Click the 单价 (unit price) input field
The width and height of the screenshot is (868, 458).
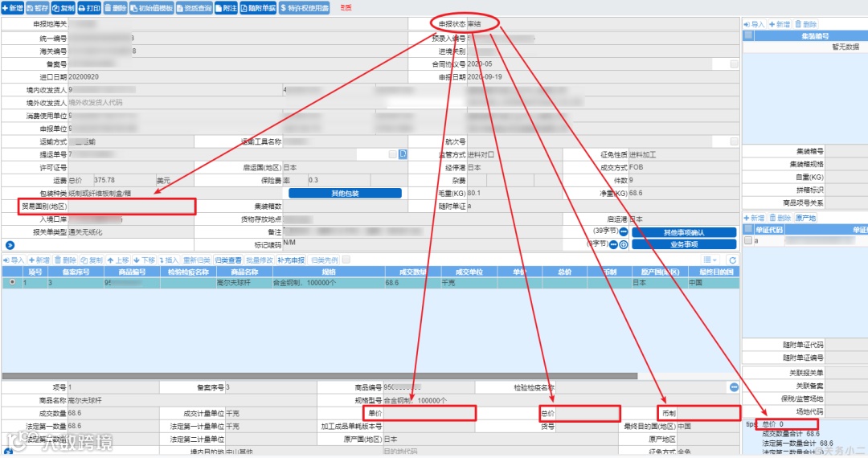(428, 413)
